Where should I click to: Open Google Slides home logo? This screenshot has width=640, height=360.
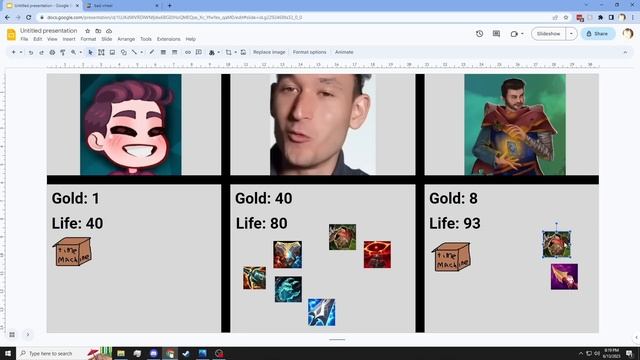(11, 34)
